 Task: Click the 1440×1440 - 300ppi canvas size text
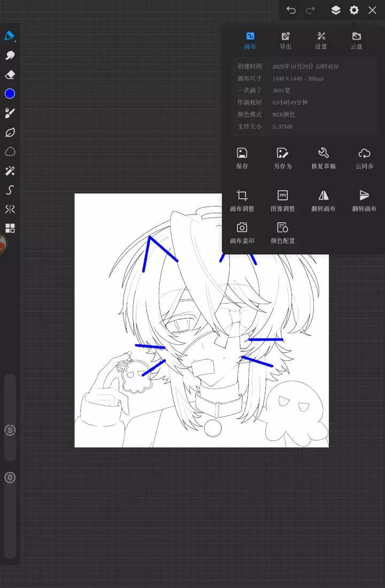tap(298, 79)
